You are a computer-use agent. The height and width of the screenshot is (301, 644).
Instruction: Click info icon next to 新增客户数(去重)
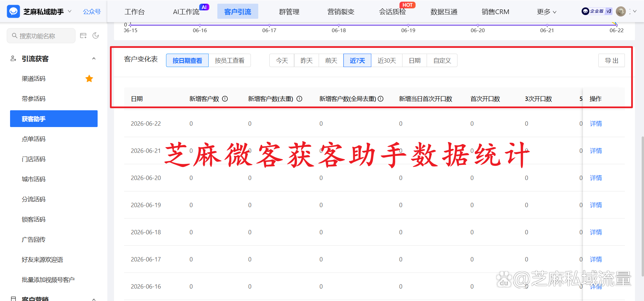[x=300, y=99]
